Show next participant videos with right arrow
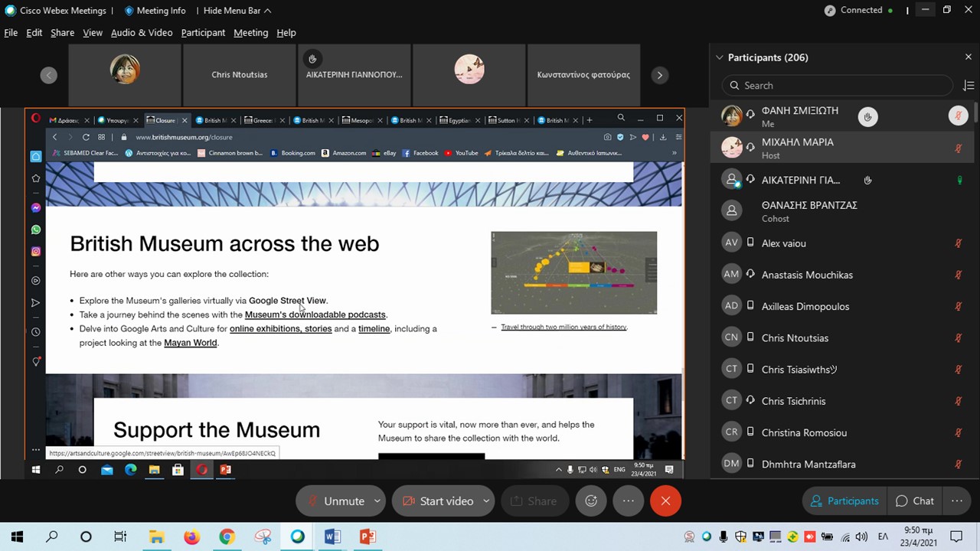Image resolution: width=980 pixels, height=551 pixels. (x=659, y=75)
